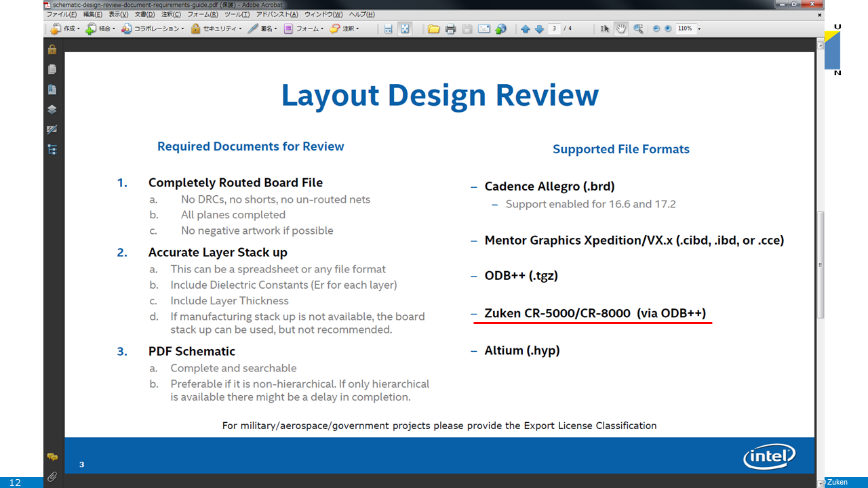Click the PDF icon in title bar
This screenshot has width=868, height=488.
(47, 4)
